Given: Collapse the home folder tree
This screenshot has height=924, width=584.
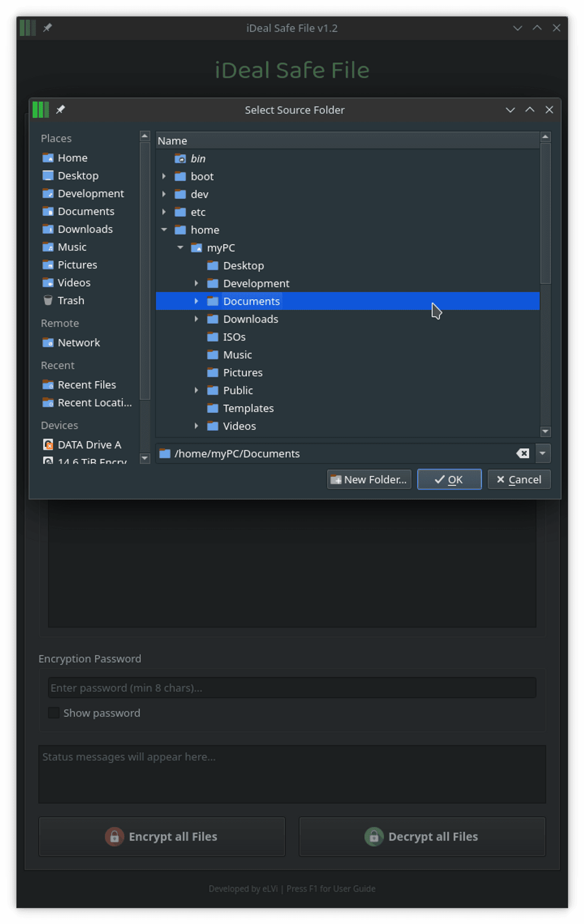Looking at the screenshot, I should pos(164,230).
